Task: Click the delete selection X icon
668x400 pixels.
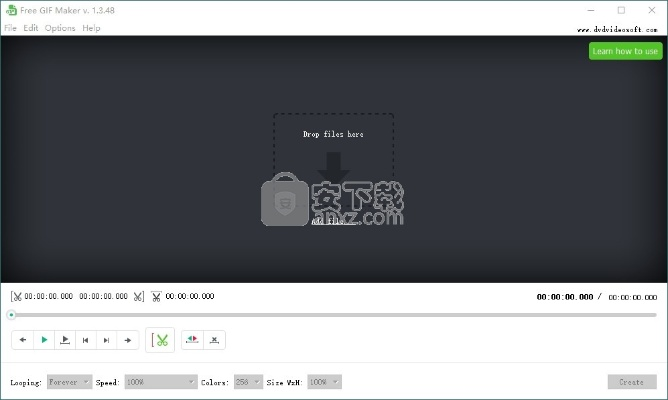Action: pyautogui.click(x=214, y=340)
